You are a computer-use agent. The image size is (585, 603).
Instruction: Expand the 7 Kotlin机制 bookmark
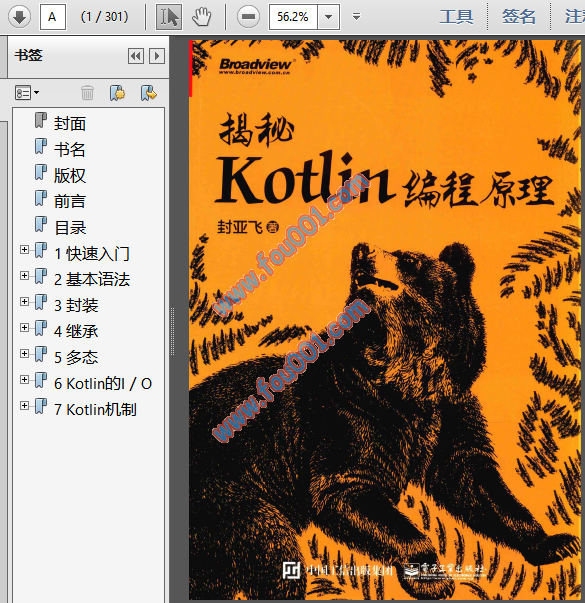click(x=24, y=405)
